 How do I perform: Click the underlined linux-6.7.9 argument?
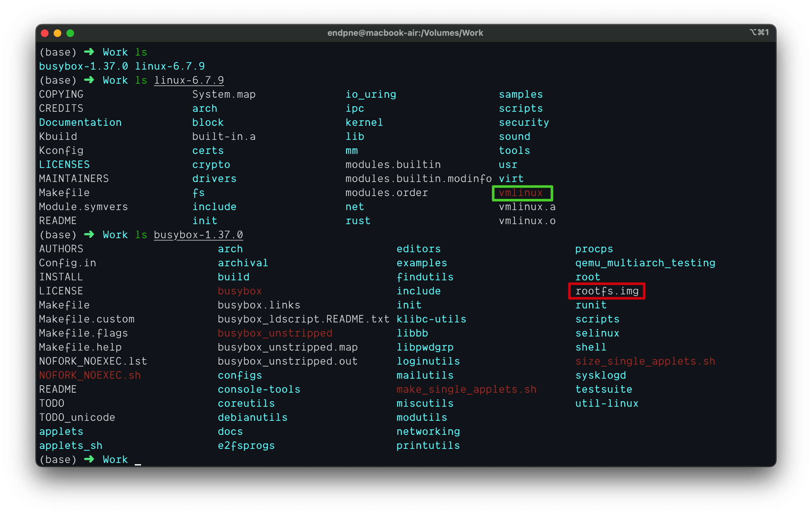[189, 80]
